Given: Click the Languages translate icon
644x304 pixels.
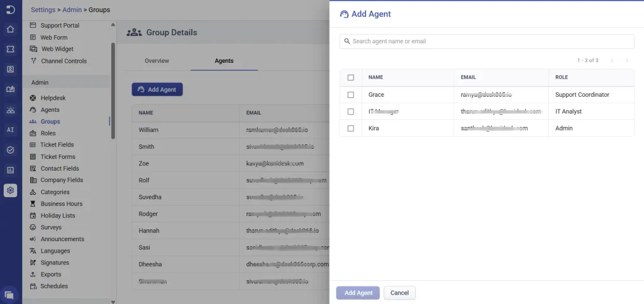Looking at the screenshot, I should 33,251.
